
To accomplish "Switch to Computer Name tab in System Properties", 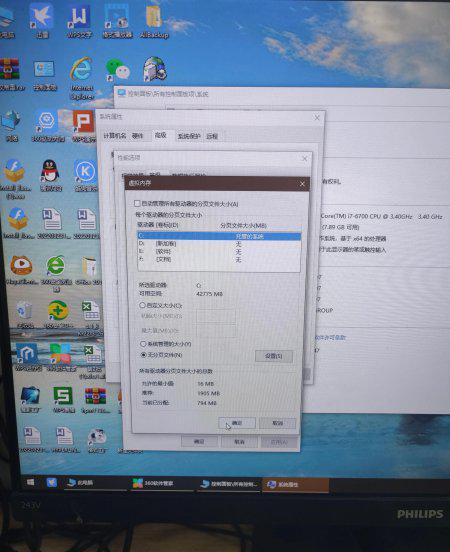I will tap(114, 136).
